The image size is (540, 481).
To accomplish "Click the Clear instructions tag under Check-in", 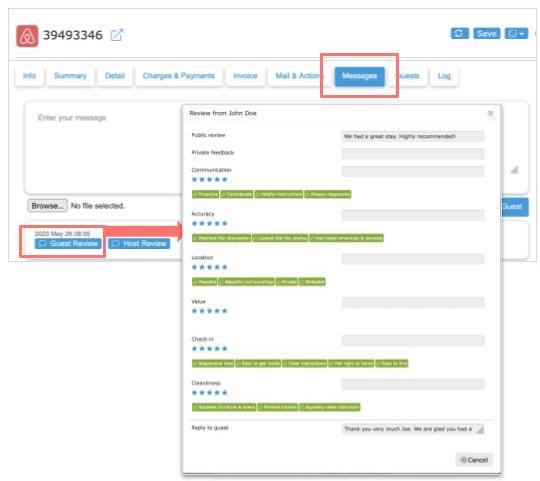I will [x=305, y=364].
